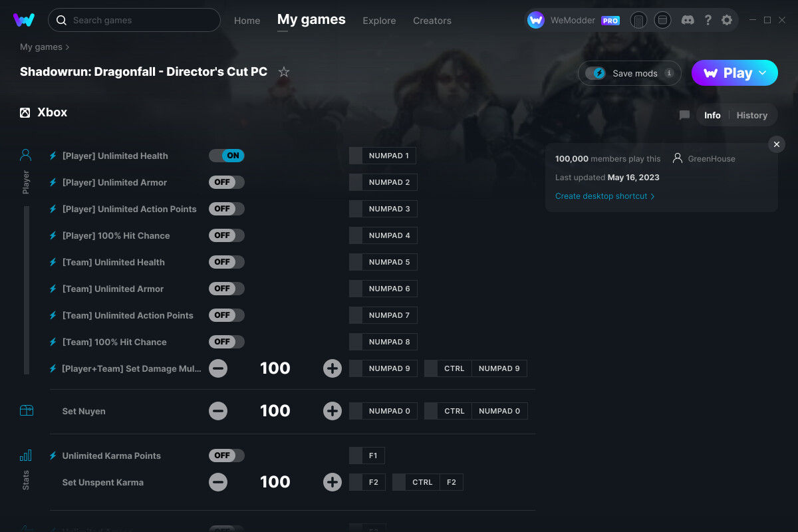Favorite the game with the star icon
The height and width of the screenshot is (532, 798).
tap(284, 72)
